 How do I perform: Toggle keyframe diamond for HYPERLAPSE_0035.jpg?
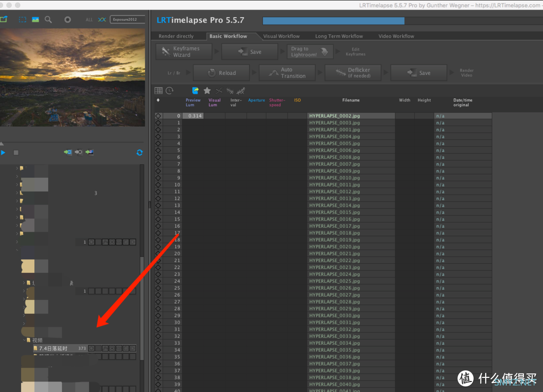pos(158,350)
